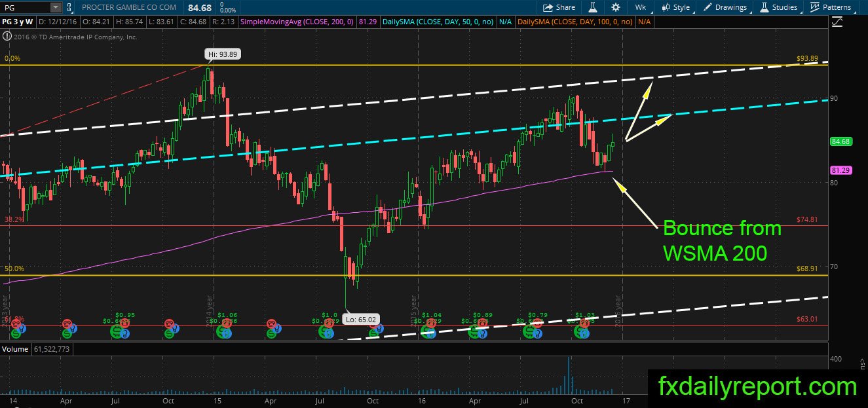
Task: Click the $63.01 Fibonacci price label
Action: [x=807, y=319]
